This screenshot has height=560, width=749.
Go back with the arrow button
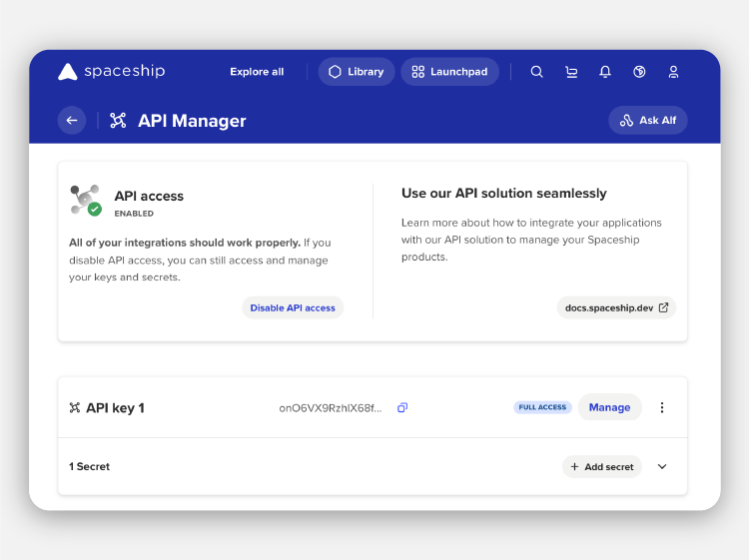click(72, 121)
